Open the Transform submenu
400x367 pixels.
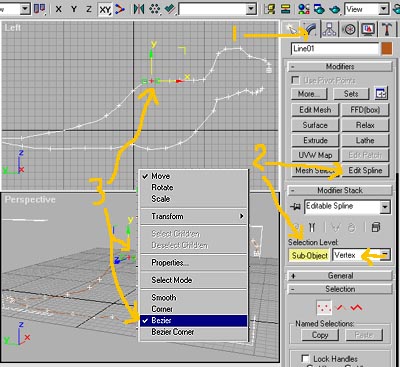point(193,216)
